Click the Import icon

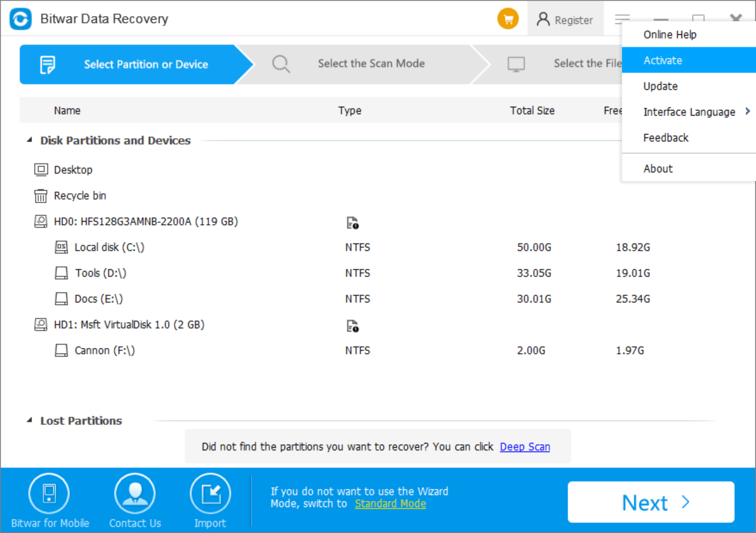point(210,493)
